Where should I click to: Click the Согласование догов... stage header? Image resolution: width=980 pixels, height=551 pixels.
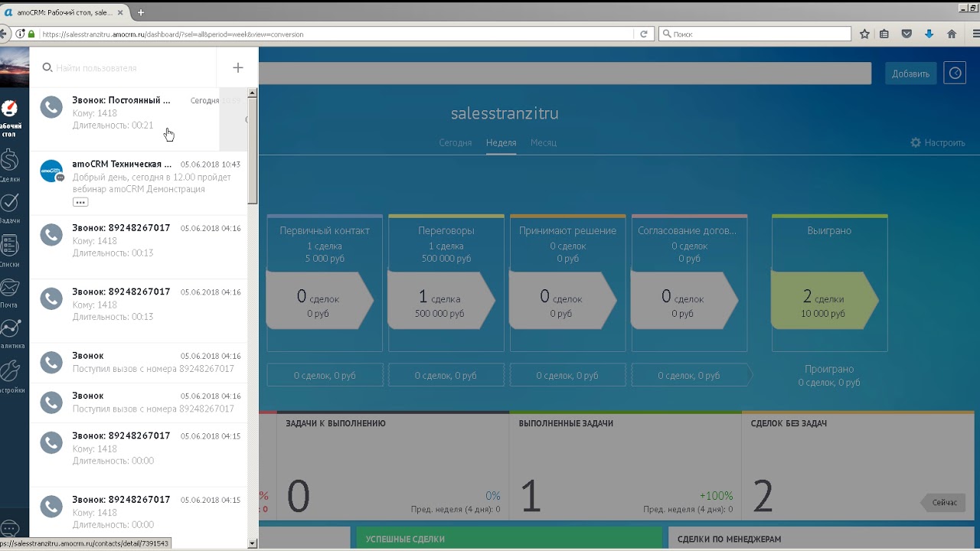pos(688,230)
